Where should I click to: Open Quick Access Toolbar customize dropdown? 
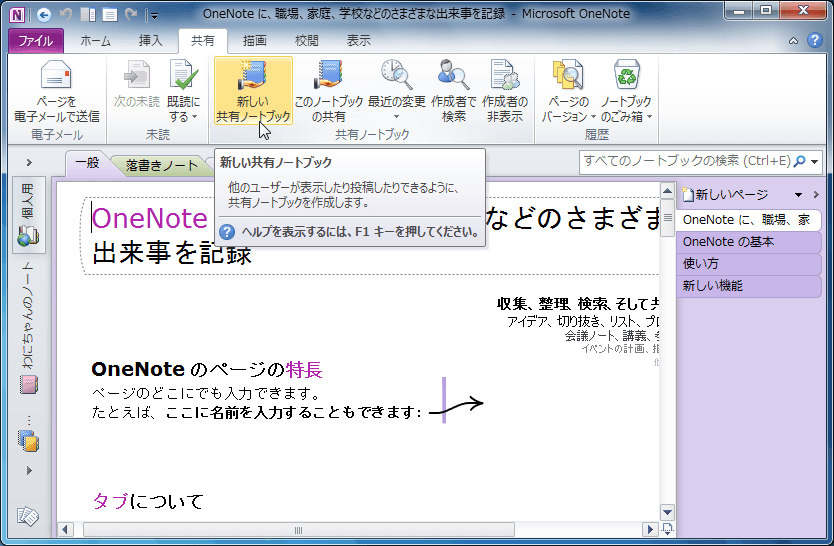pyautogui.click(x=153, y=16)
